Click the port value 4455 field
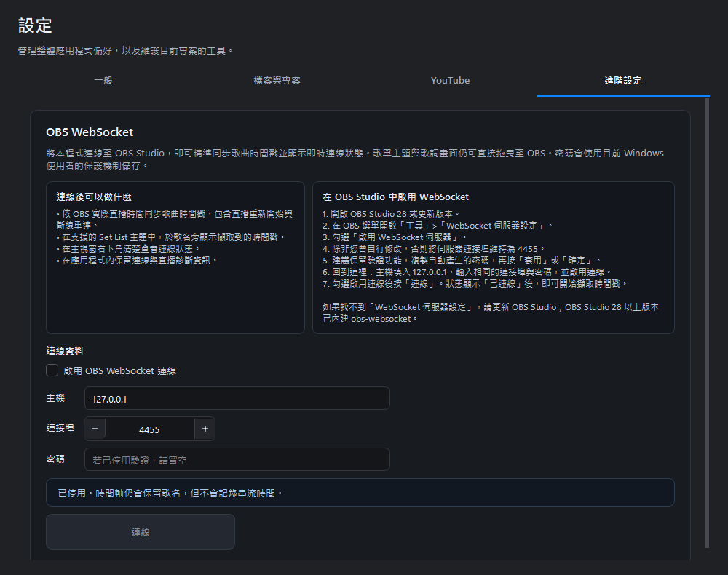The width and height of the screenshot is (728, 575). pos(149,429)
